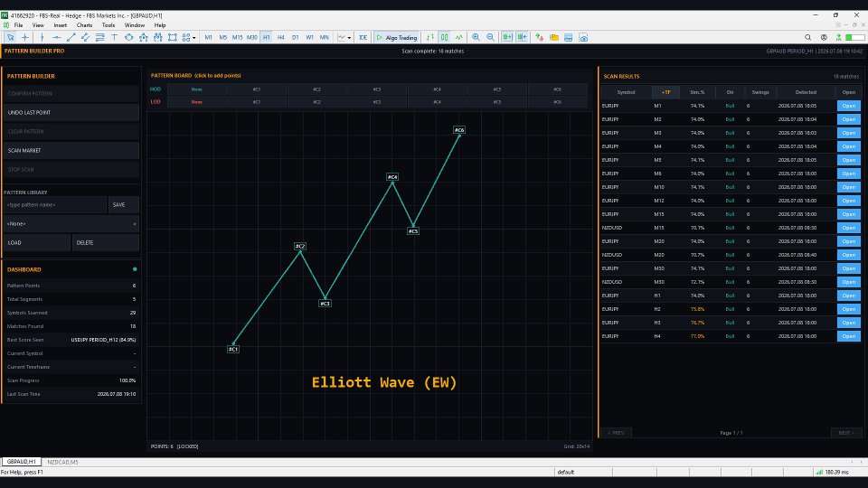Viewport: 868px width, 488px height.
Task: Open the Tools menu
Action: point(108,25)
